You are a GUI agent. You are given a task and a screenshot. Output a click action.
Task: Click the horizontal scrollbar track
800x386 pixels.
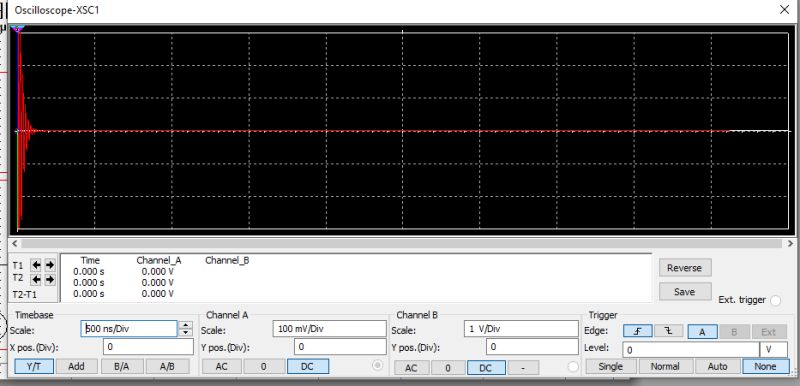click(403, 244)
